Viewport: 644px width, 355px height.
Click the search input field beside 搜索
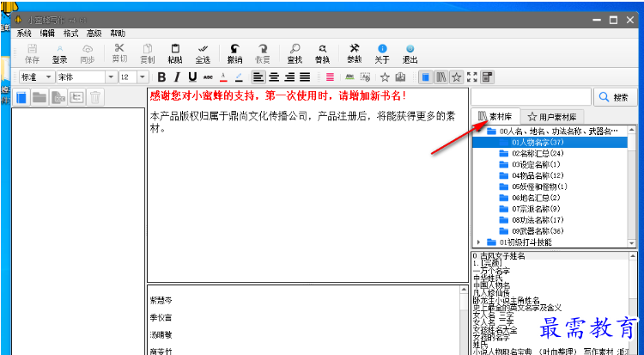click(531, 97)
